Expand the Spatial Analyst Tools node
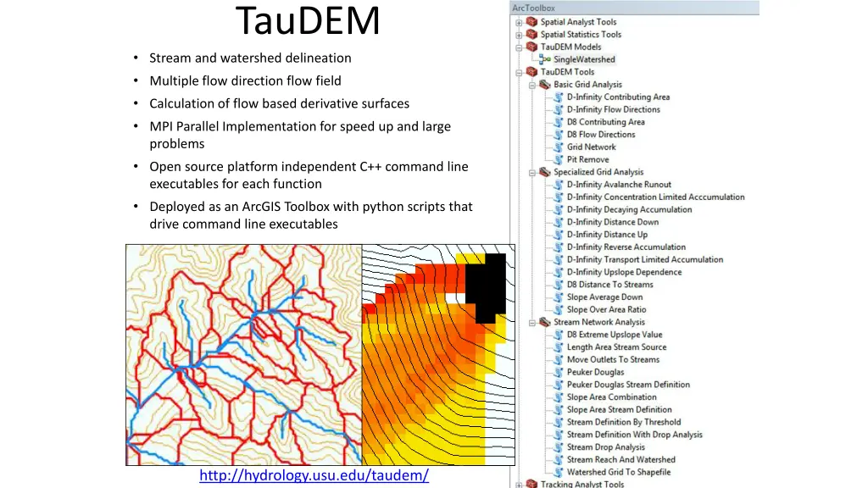The height and width of the screenshot is (488, 868). pyautogui.click(x=519, y=23)
